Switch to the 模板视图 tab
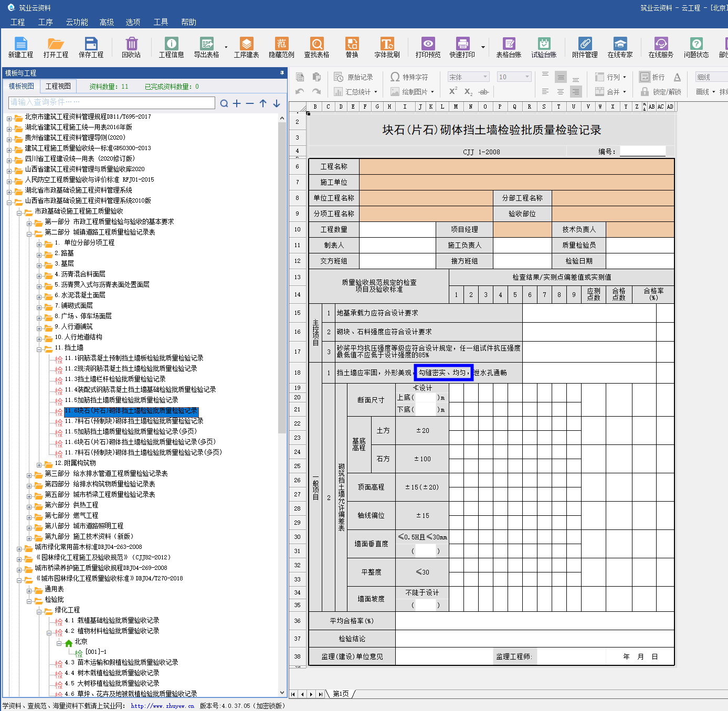 coord(22,86)
